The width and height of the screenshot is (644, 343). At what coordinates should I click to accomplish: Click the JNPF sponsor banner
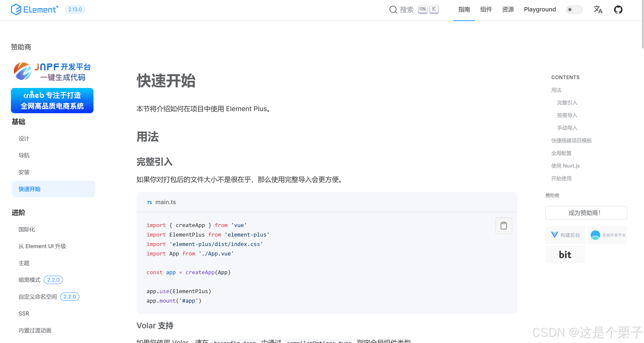pos(52,72)
